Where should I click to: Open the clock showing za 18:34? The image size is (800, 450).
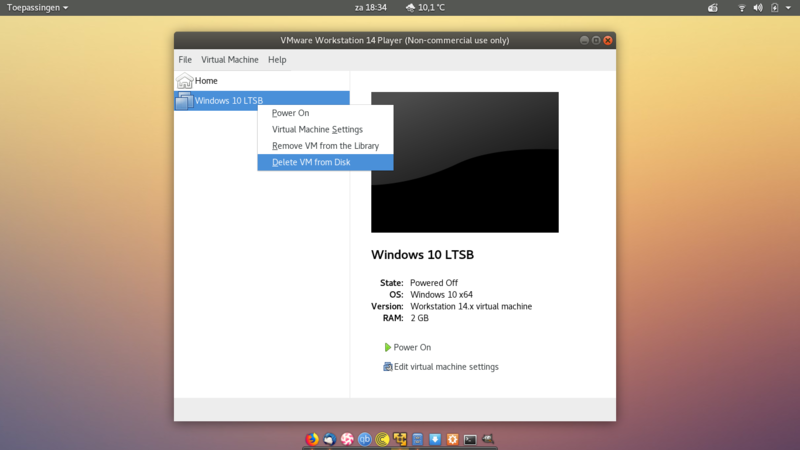[371, 8]
